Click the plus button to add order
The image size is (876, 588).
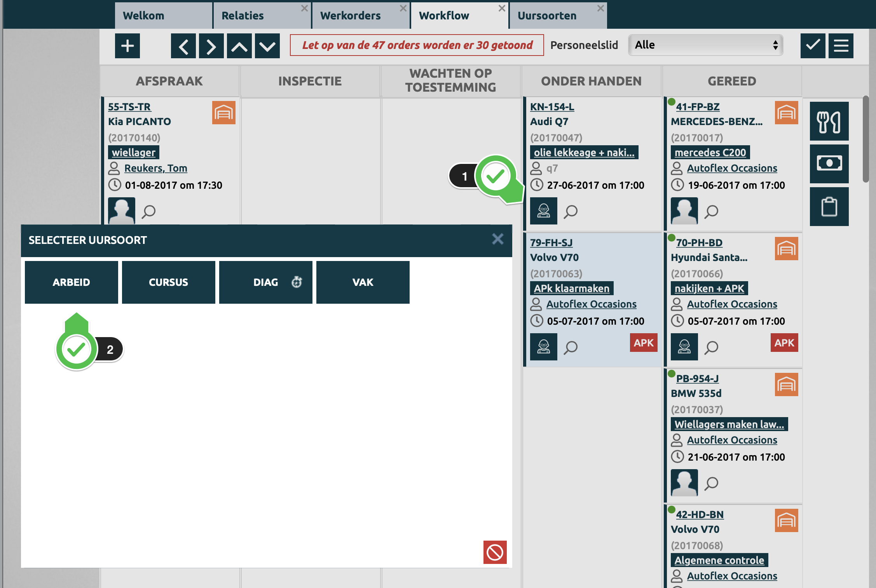pos(127,46)
